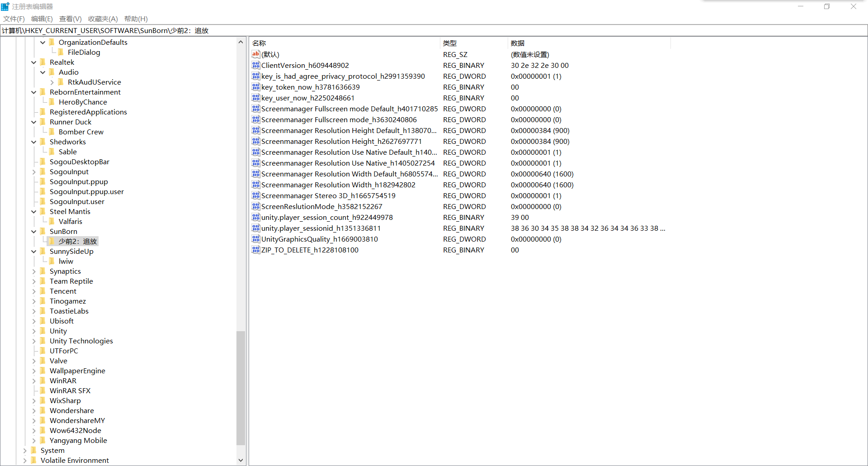
Task: Click the (默认) string value icon
Action: tap(256, 54)
